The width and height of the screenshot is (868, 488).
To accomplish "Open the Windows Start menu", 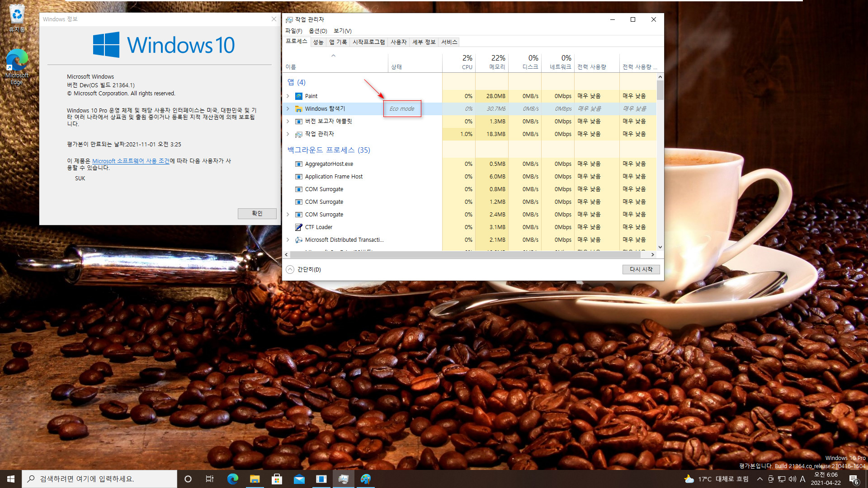I will pos(11,479).
